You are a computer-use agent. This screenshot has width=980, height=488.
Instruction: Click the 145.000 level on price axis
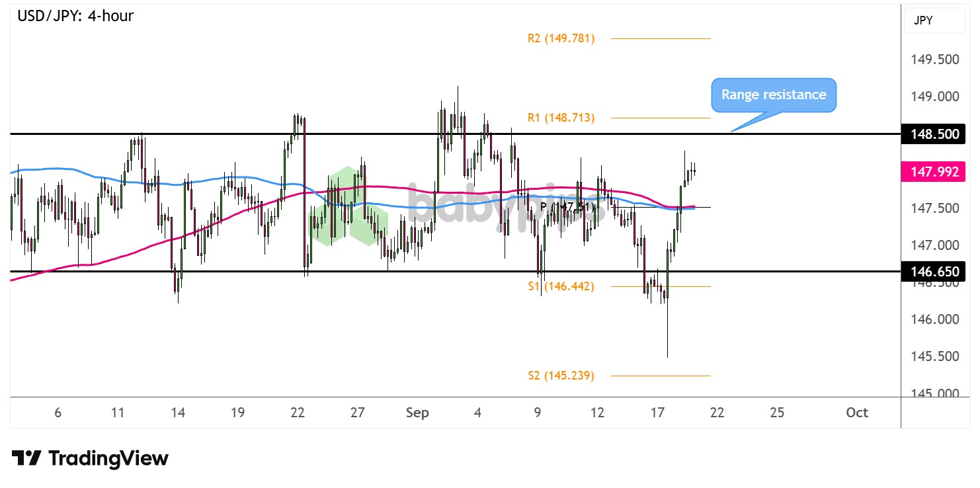[x=934, y=393]
